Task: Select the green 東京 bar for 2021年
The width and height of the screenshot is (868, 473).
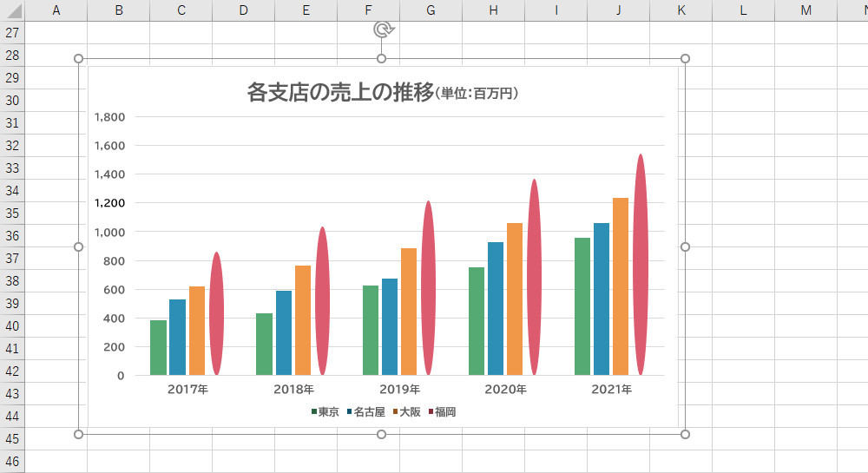Action: [582, 306]
